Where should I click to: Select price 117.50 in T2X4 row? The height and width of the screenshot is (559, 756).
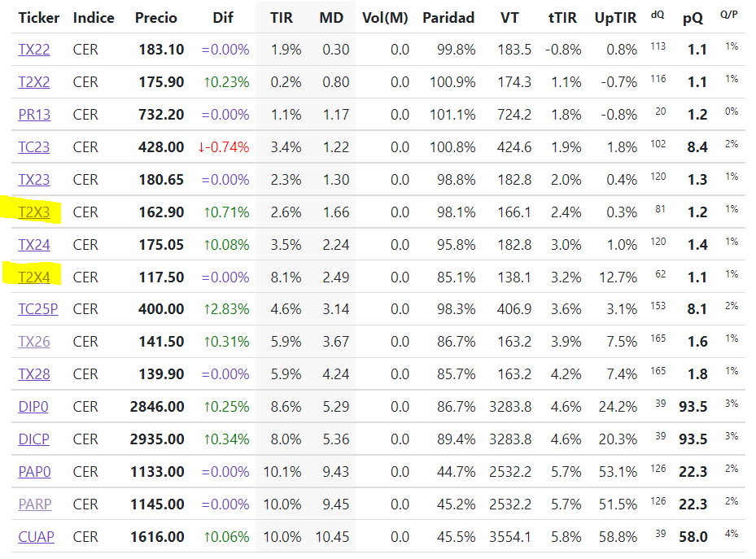[x=161, y=277]
